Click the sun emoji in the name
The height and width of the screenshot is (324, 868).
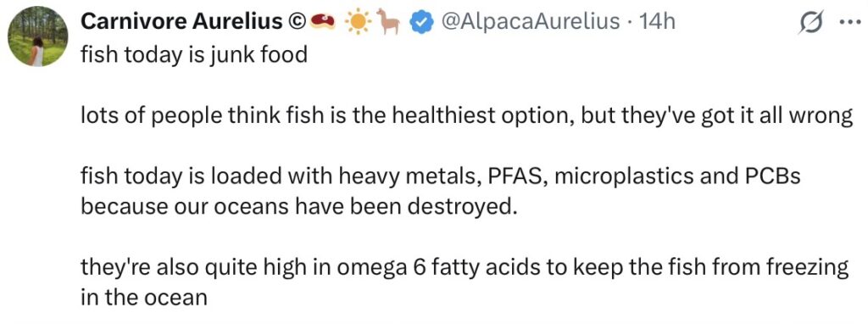pos(358,21)
